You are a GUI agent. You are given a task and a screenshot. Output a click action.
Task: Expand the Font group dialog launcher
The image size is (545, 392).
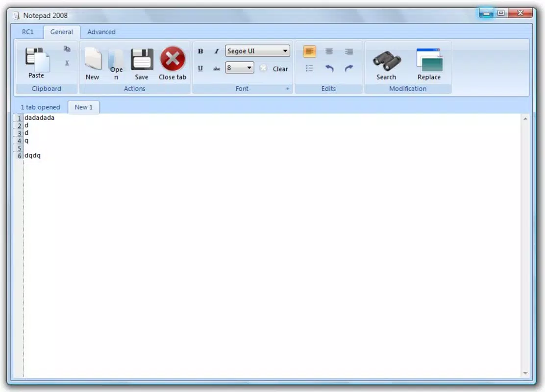pyautogui.click(x=287, y=89)
